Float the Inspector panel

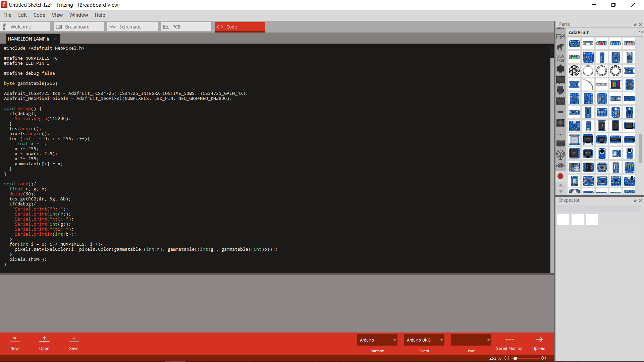coord(635,200)
